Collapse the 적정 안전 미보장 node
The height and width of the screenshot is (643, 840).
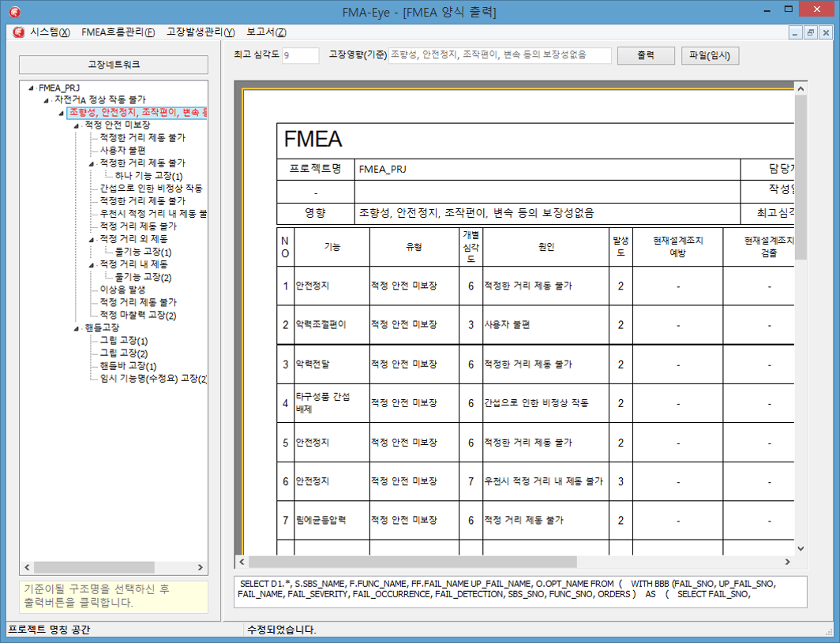[x=76, y=125]
